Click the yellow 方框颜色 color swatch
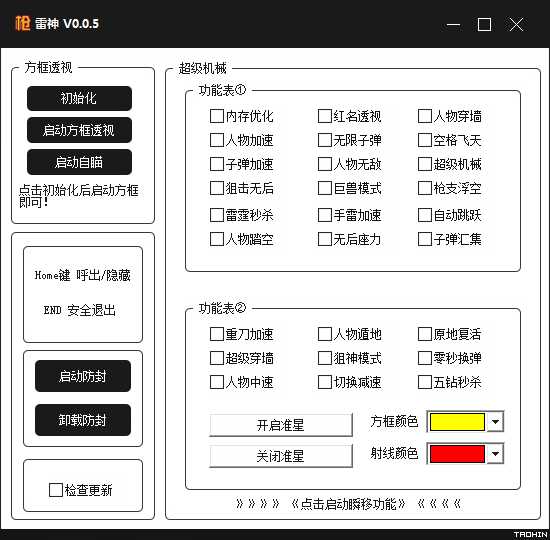 click(457, 422)
